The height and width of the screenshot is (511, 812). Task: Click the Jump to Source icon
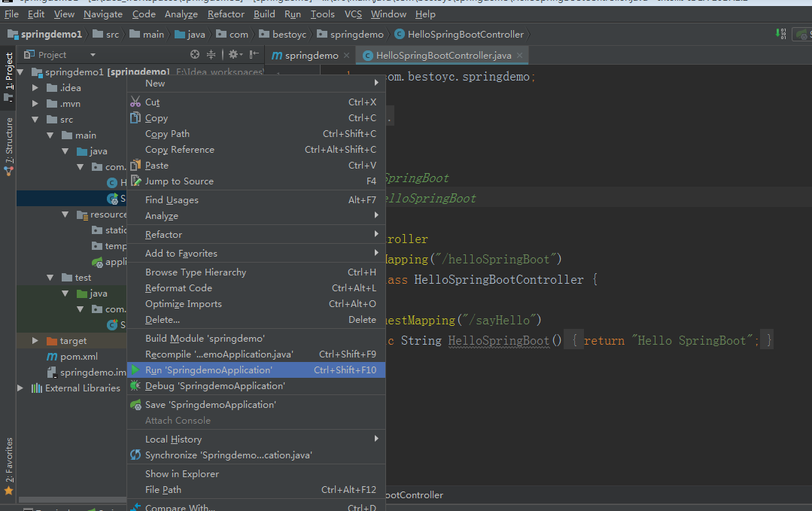135,181
